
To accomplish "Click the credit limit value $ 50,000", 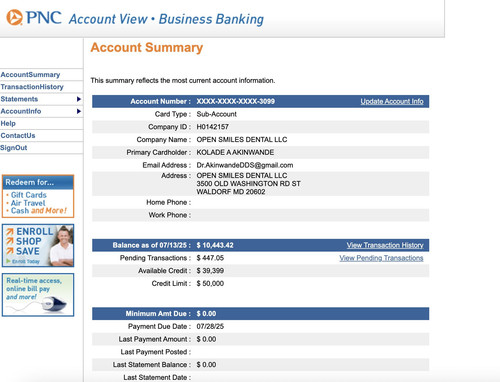I will click(x=210, y=284).
